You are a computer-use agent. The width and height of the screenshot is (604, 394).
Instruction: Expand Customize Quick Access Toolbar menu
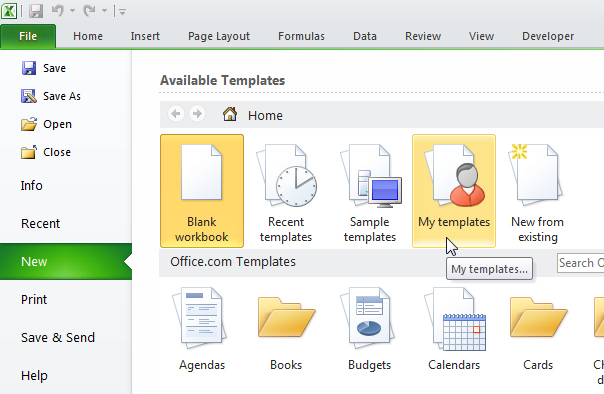(122, 12)
